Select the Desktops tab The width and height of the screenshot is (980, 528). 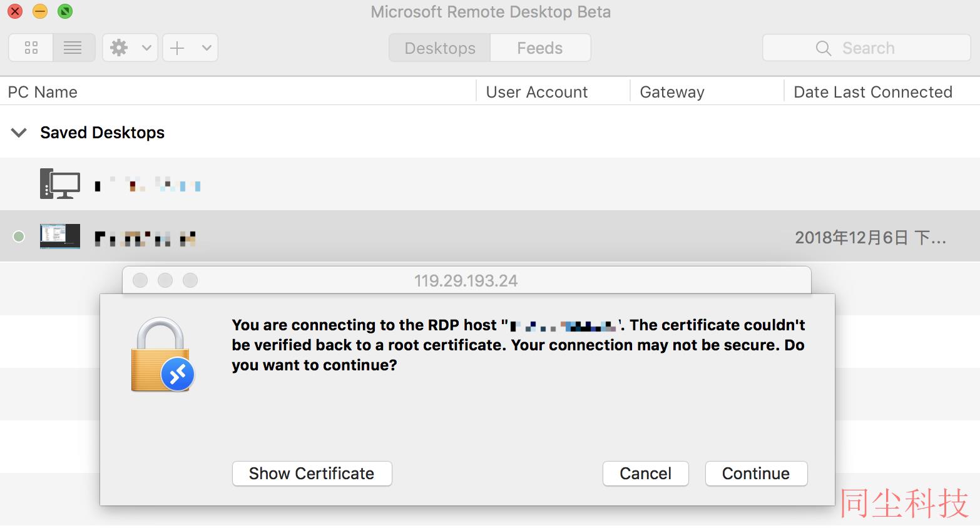(x=440, y=48)
